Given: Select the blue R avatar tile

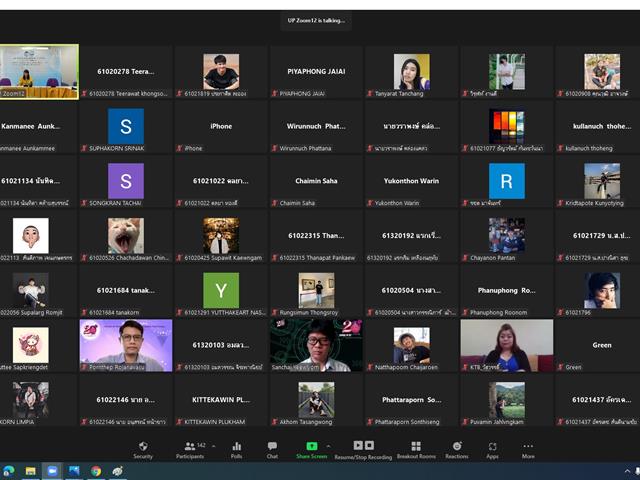Looking at the screenshot, I should pos(507,181).
